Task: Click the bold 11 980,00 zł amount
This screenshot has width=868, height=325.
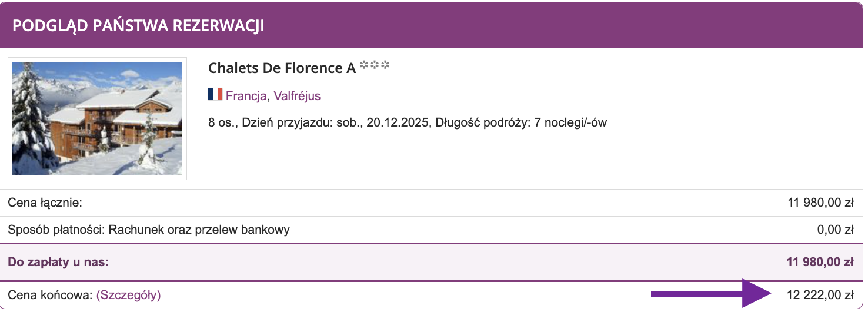Action: coord(820,262)
